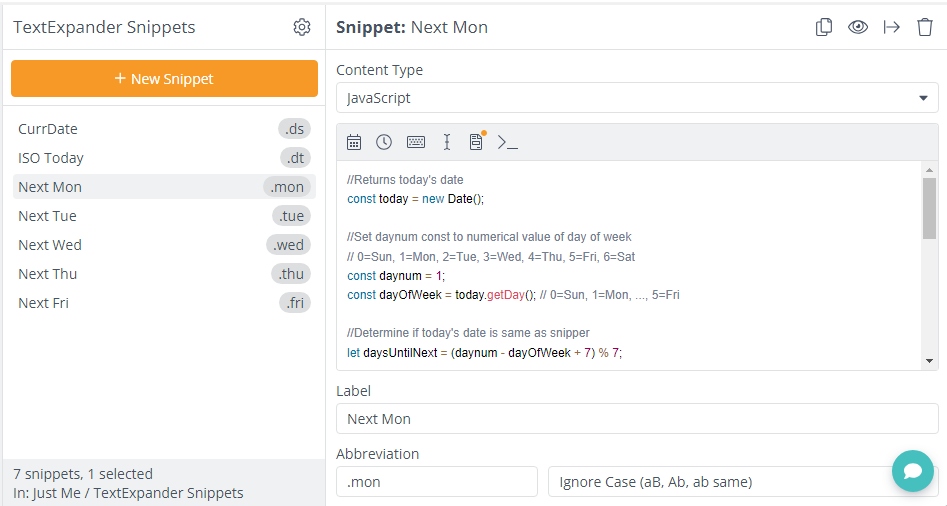Open the Content Type dropdown
947x506 pixels.
click(x=637, y=98)
